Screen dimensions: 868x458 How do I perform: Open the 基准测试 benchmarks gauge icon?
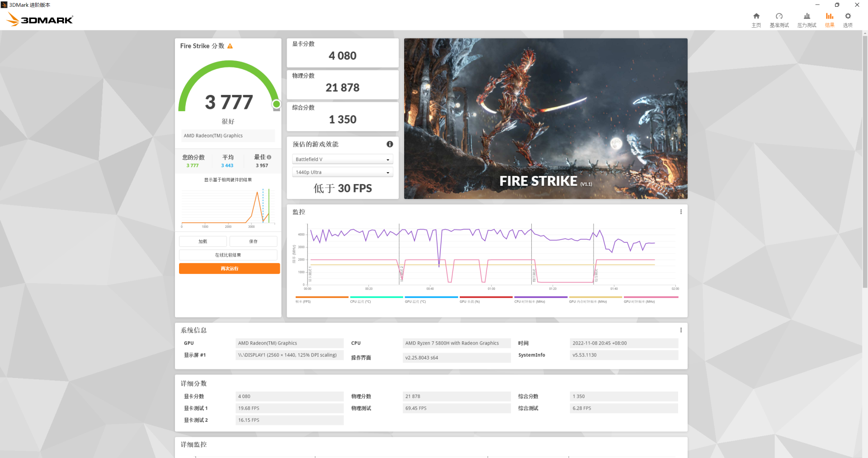pyautogui.click(x=779, y=16)
